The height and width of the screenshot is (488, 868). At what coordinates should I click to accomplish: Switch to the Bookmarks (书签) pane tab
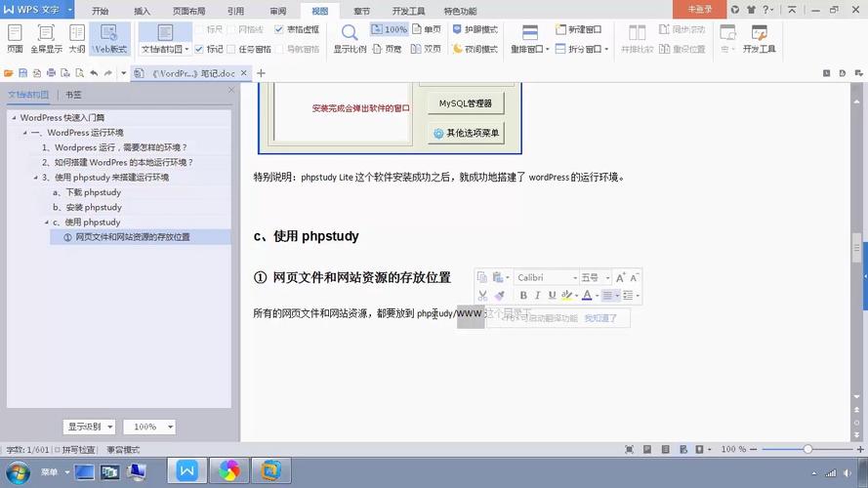pyautogui.click(x=73, y=95)
